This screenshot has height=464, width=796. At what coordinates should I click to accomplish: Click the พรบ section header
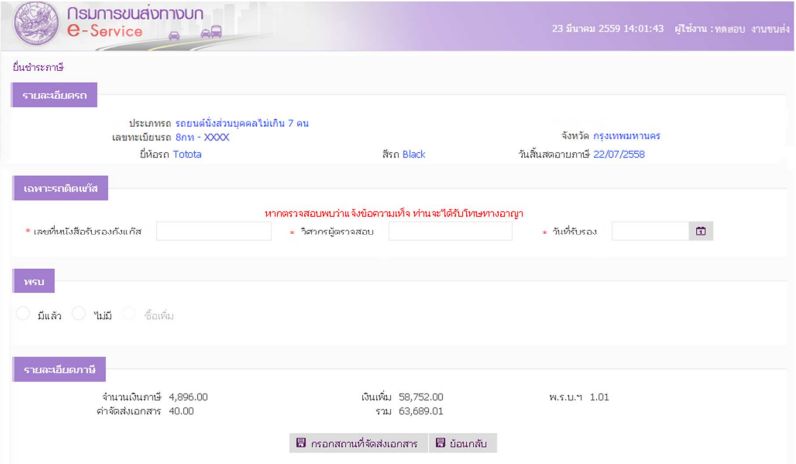34,280
